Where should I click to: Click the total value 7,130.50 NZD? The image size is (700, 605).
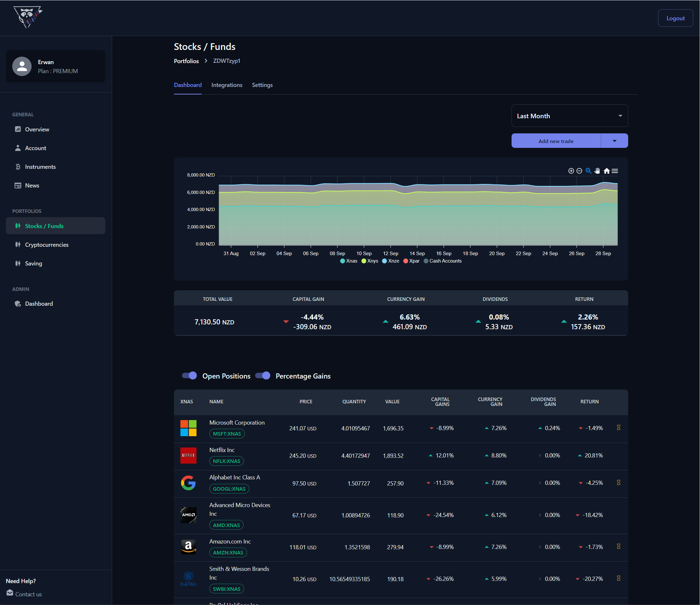tap(214, 322)
